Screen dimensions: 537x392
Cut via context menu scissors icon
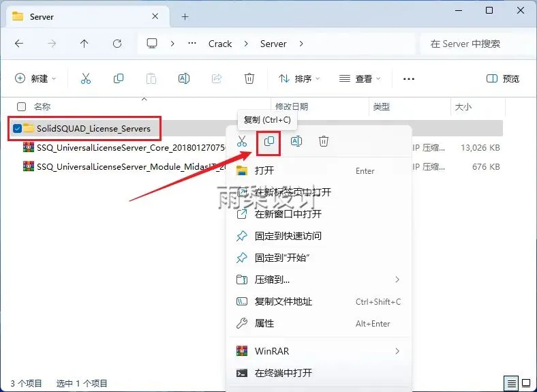(x=242, y=141)
